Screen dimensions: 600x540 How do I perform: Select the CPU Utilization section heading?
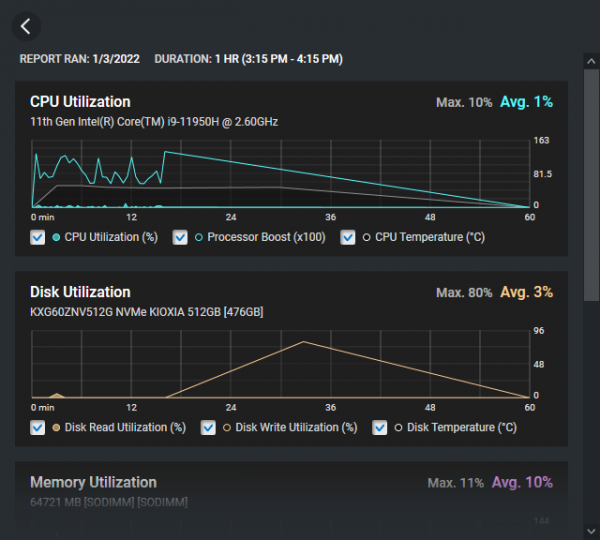tap(80, 102)
